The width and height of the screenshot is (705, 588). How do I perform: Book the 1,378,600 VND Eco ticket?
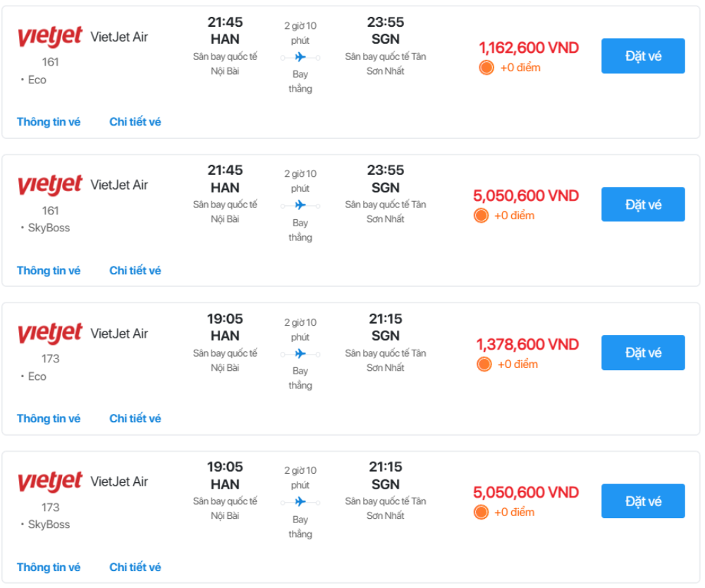click(643, 353)
